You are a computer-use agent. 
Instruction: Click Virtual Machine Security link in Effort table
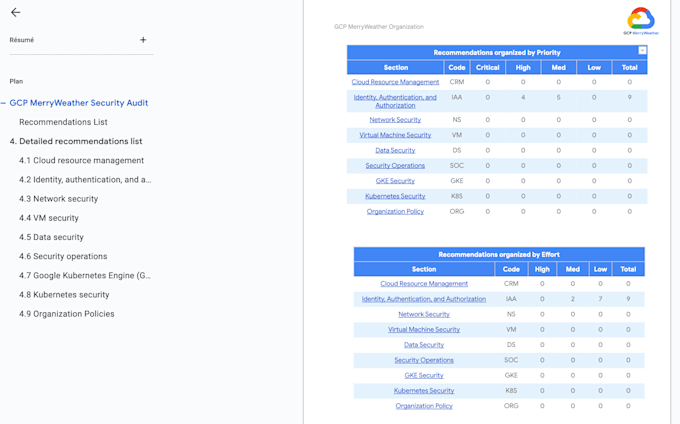[424, 329]
